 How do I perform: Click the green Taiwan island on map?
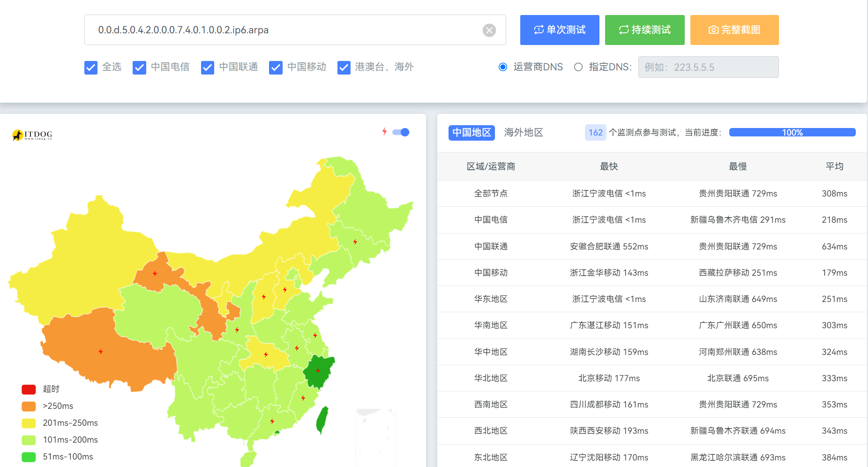point(322,419)
